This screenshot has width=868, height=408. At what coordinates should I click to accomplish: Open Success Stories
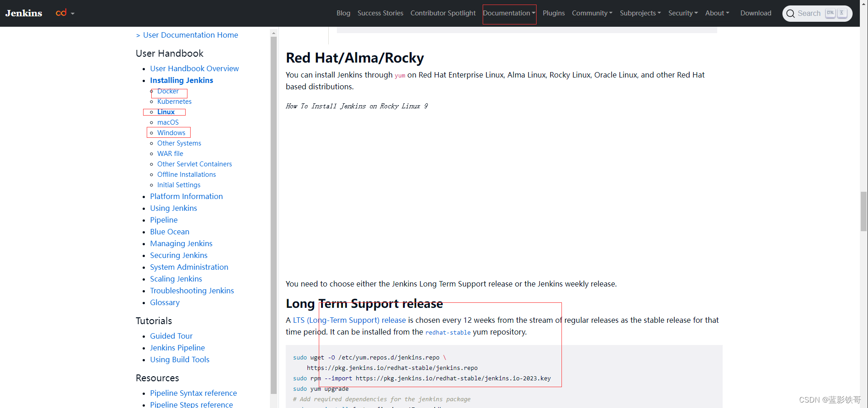coord(380,13)
